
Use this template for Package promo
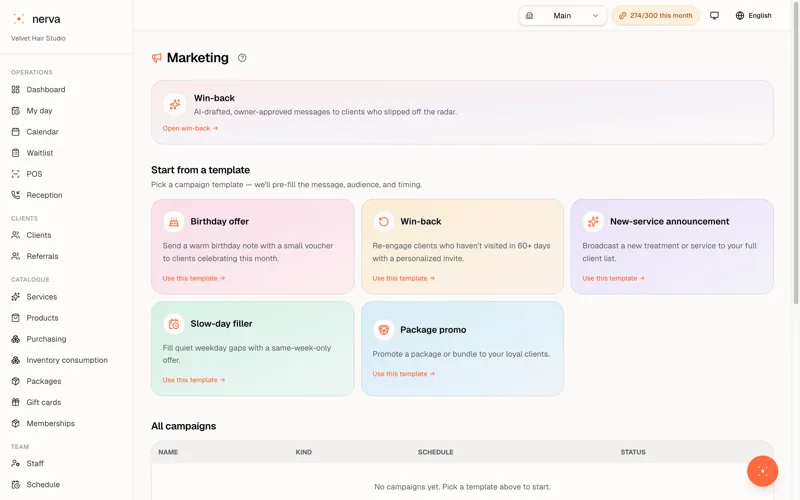click(404, 374)
